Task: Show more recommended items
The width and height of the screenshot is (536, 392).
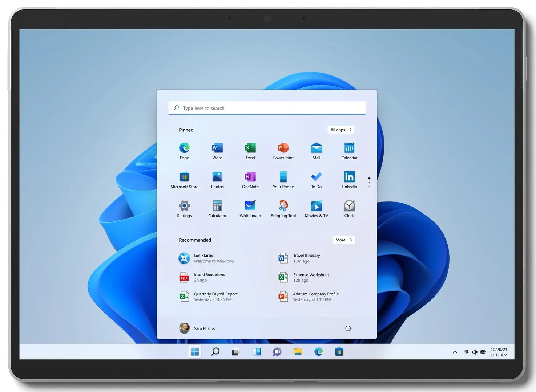Action: [x=343, y=240]
